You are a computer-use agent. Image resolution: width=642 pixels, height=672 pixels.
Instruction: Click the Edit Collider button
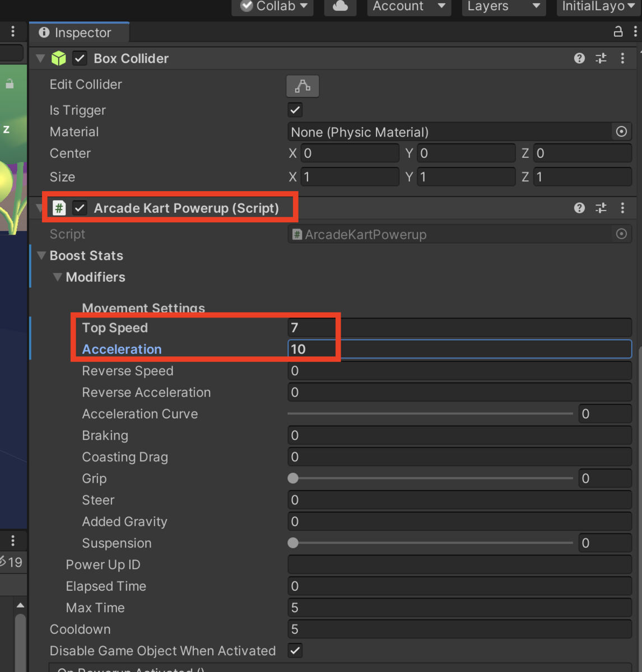point(303,86)
